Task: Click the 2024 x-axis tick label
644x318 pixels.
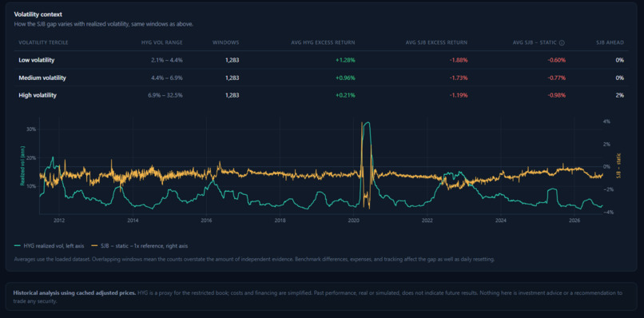Action: tap(501, 221)
